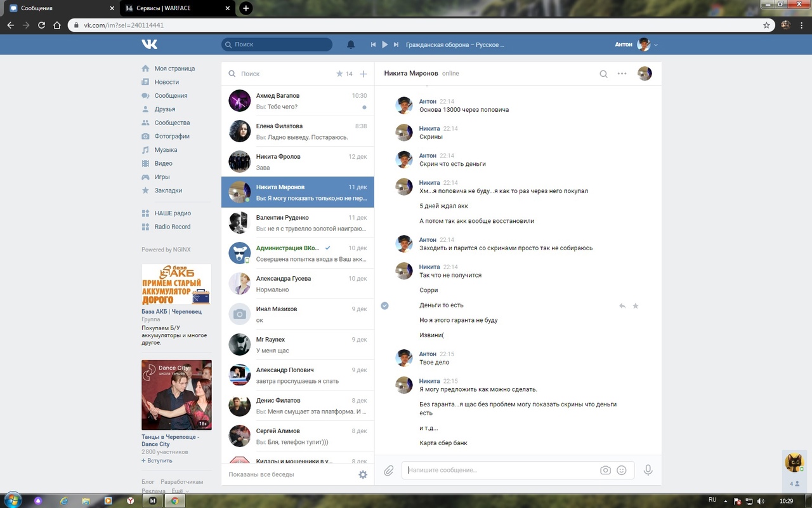The height and width of the screenshot is (508, 812).
Task: Open conversation actions three-dots menu
Action: (x=622, y=74)
